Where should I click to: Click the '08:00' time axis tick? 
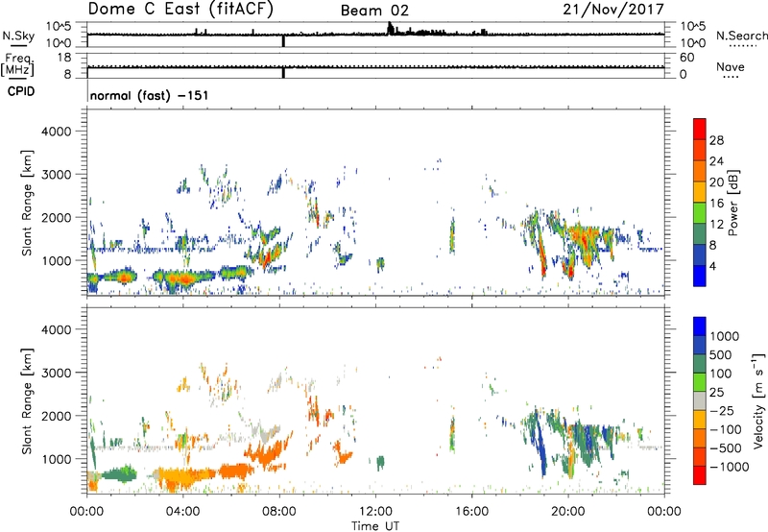(279, 512)
